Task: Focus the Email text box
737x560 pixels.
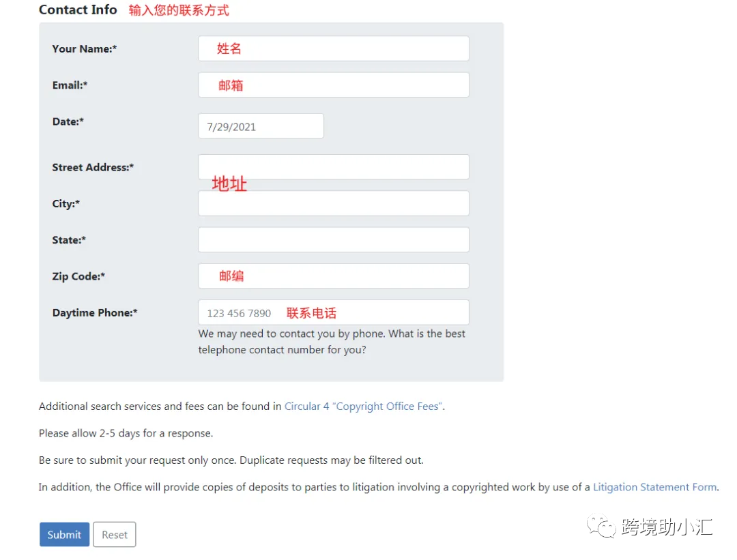Action: [x=333, y=85]
